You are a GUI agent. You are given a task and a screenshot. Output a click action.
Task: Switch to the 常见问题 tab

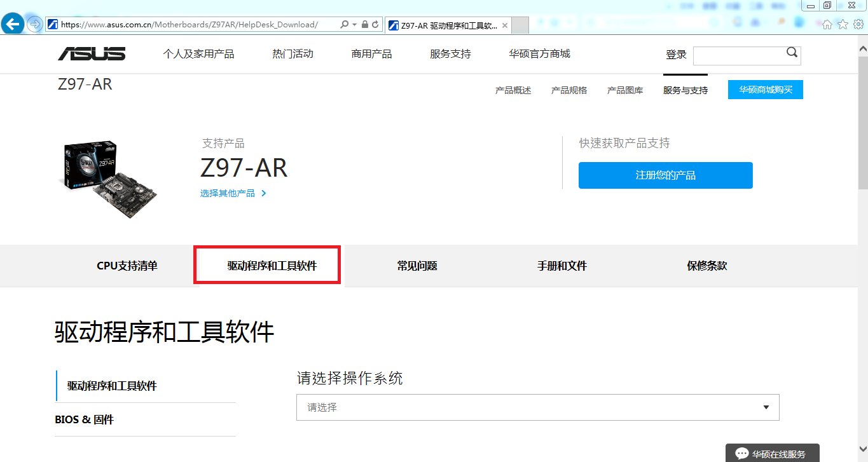[x=417, y=266]
